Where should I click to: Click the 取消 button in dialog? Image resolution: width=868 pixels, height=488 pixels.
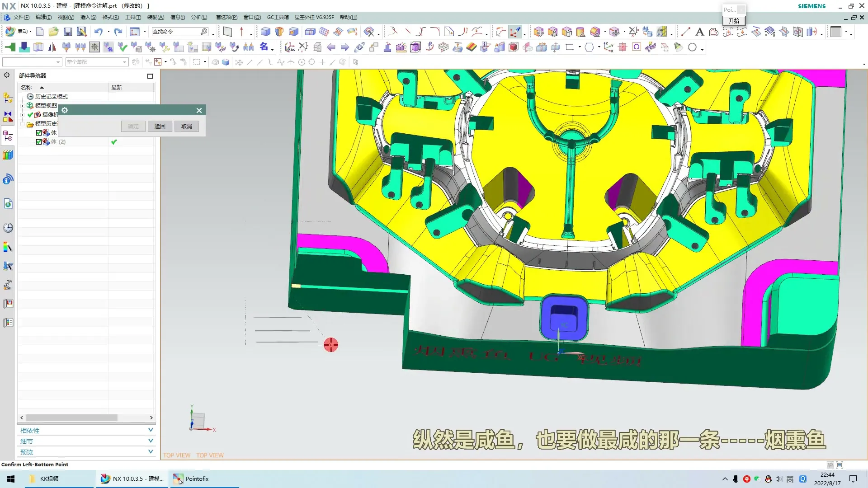pyautogui.click(x=186, y=127)
